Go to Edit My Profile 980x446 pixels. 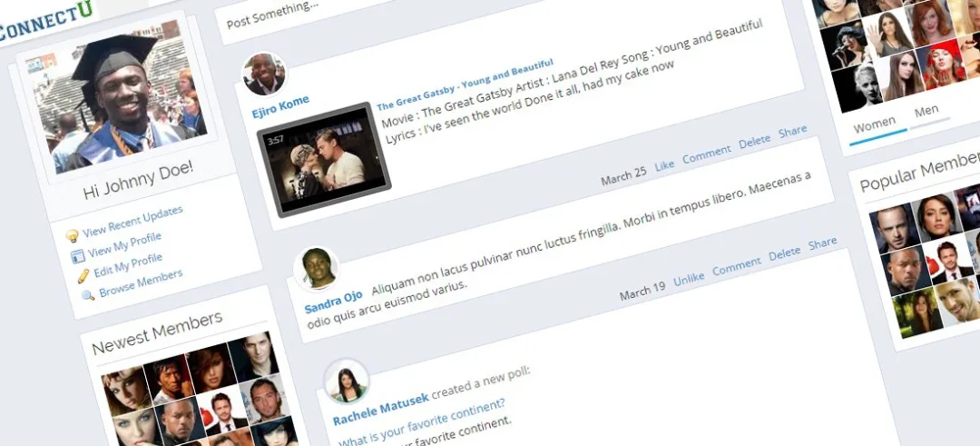(x=128, y=264)
